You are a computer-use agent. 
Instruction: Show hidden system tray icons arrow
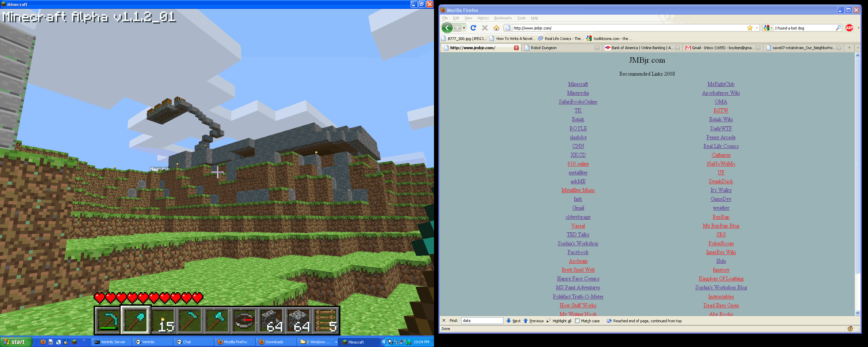(384, 342)
